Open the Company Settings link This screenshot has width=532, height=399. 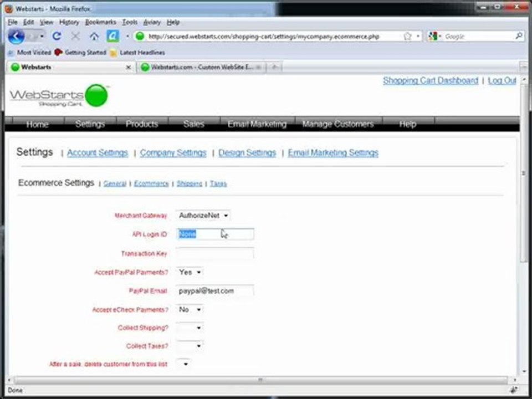(x=173, y=153)
